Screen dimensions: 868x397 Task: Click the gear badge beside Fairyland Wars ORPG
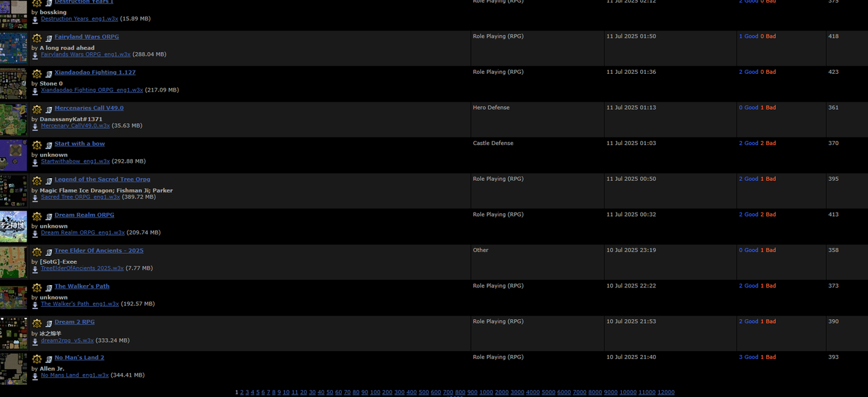pos(37,39)
